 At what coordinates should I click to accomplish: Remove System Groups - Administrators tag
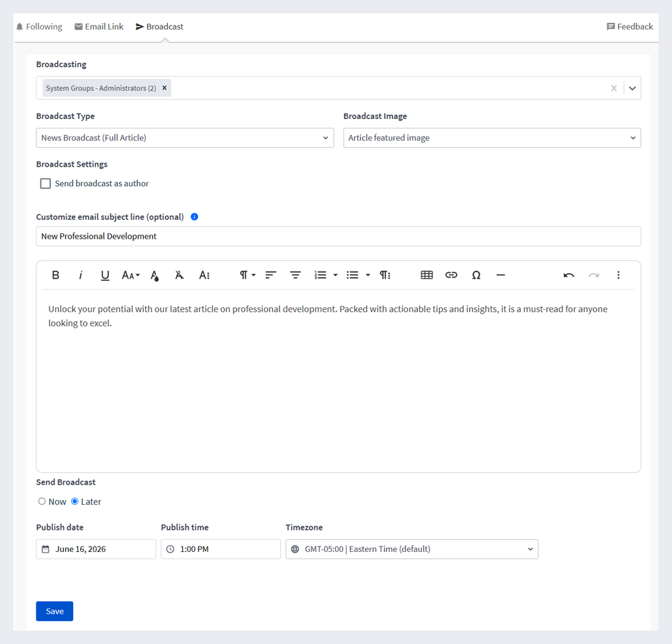tap(164, 88)
